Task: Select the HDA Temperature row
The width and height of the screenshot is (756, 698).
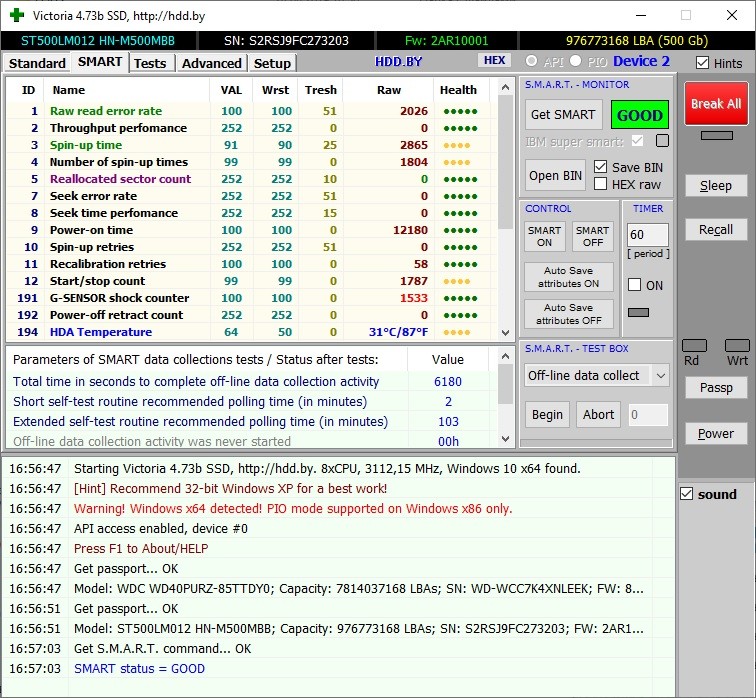Action: coord(252,332)
